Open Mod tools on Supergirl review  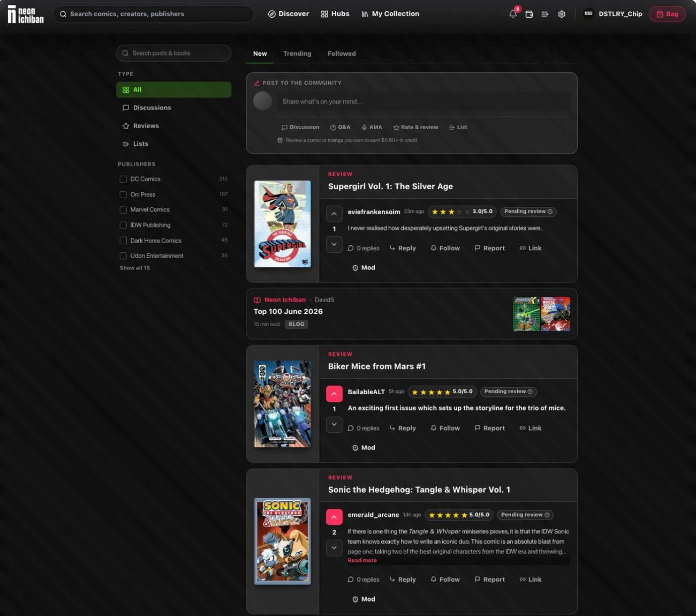364,268
